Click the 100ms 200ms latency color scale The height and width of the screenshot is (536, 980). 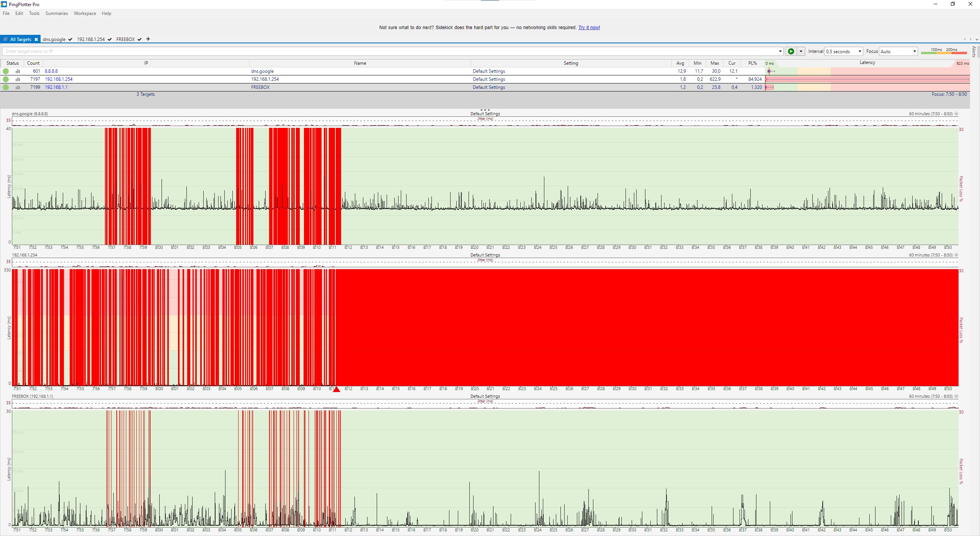(x=944, y=51)
